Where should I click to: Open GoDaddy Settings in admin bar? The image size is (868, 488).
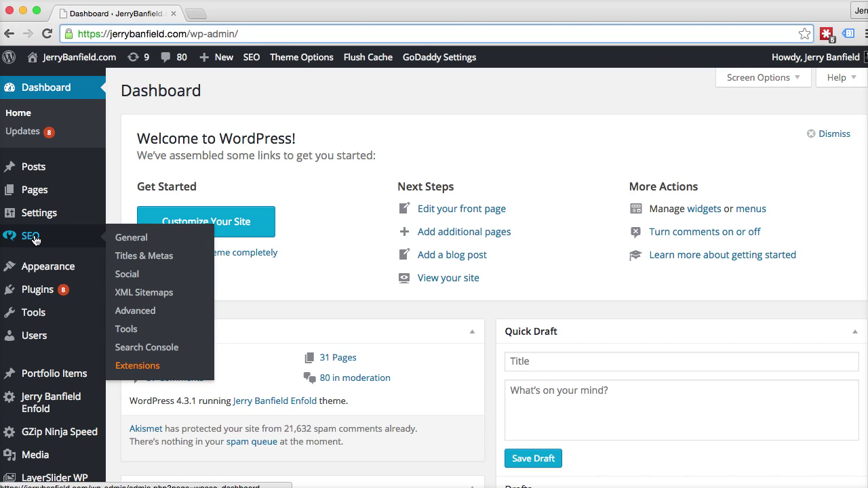click(x=439, y=57)
